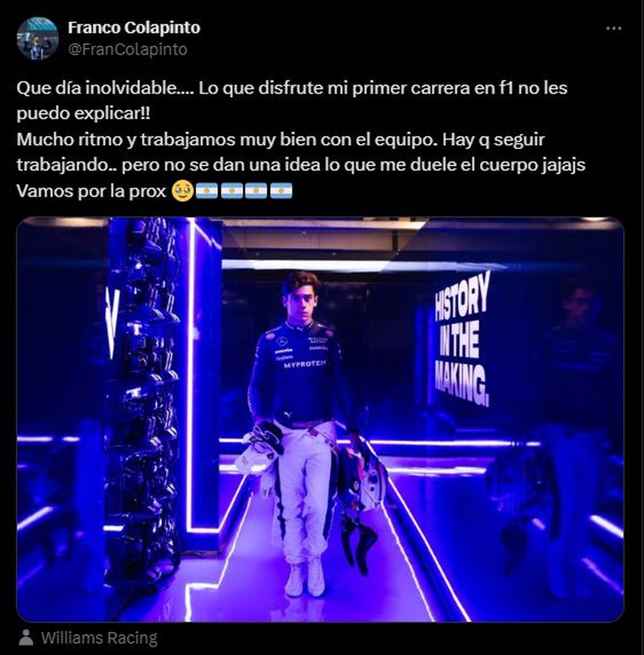This screenshot has width=644, height=655.
Task: Open the Franco Colapinto display name link
Action: pos(134,28)
